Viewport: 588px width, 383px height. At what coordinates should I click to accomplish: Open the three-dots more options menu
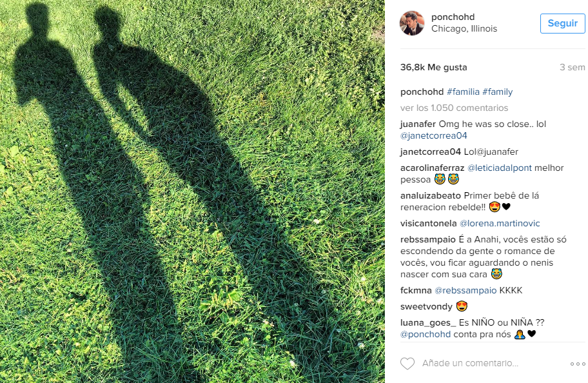pos(578,364)
